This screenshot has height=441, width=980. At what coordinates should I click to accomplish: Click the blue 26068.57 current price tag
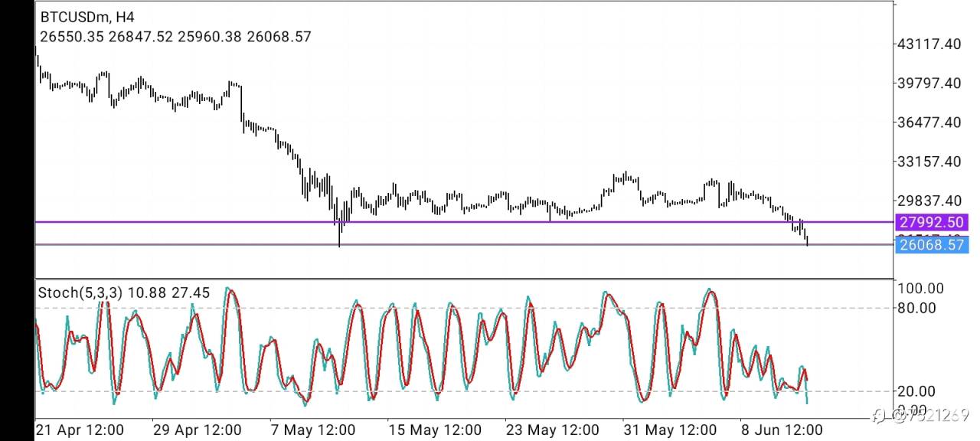tap(931, 245)
